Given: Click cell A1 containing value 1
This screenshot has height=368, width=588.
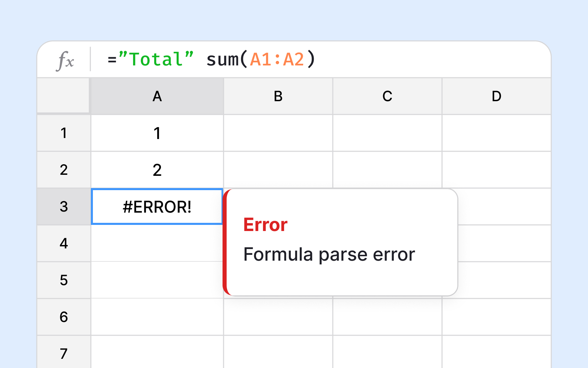Looking at the screenshot, I should (157, 133).
